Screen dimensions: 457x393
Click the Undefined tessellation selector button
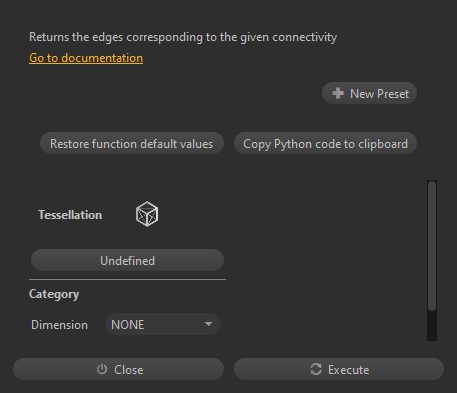click(x=127, y=260)
